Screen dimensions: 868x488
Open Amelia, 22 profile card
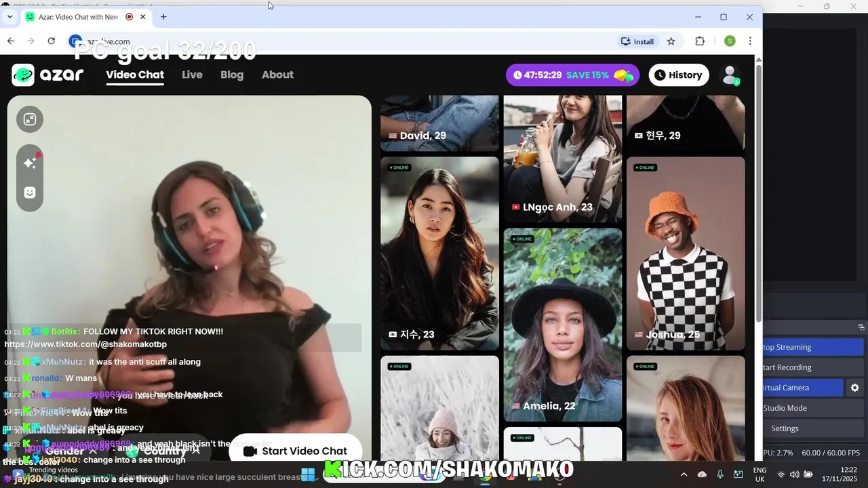pos(563,325)
